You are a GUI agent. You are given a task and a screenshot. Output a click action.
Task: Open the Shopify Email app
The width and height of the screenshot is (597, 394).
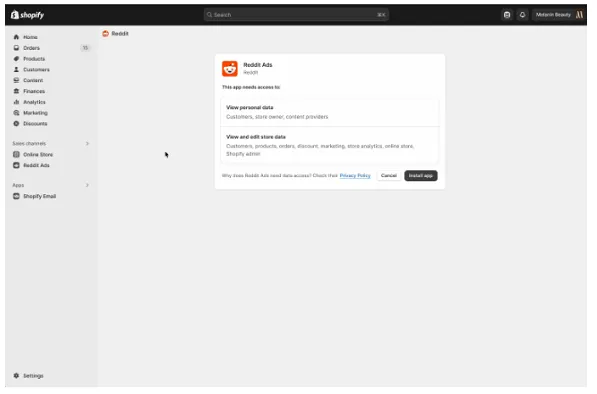click(x=40, y=196)
